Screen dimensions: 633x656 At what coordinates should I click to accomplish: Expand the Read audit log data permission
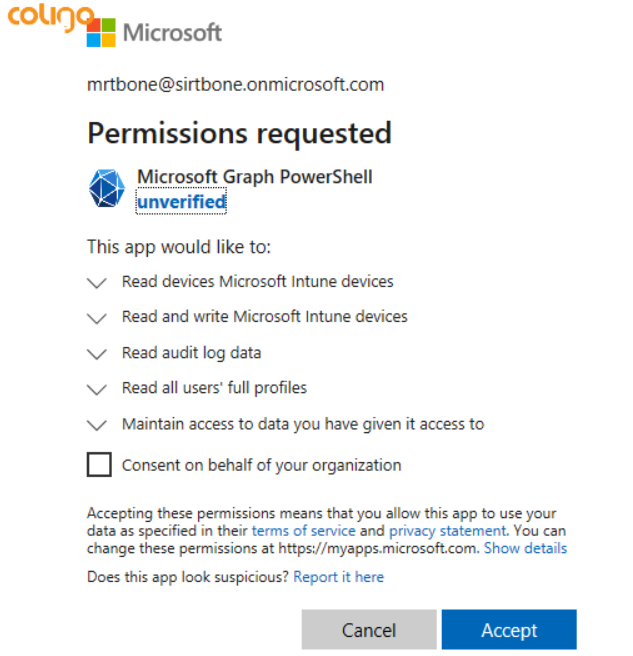[x=97, y=353]
